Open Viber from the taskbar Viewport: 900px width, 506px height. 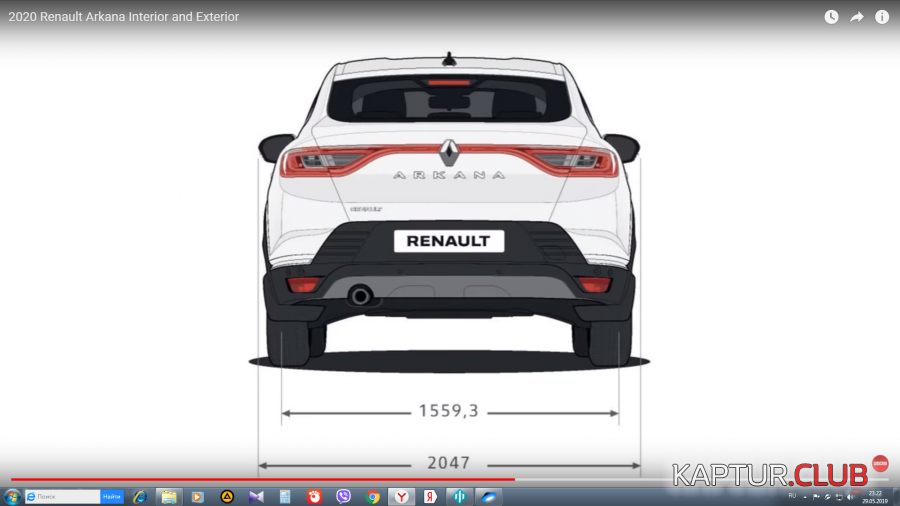(343, 497)
